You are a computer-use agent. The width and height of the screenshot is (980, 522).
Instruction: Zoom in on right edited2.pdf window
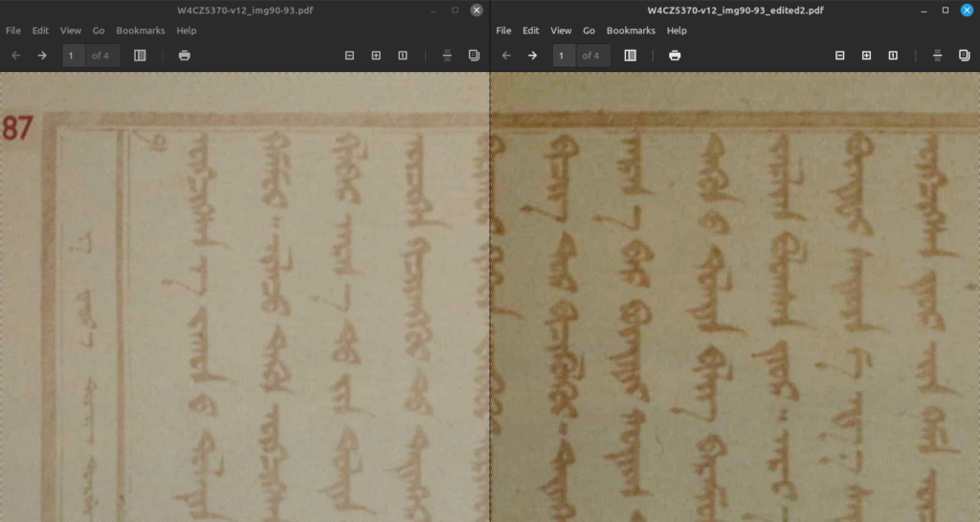(x=866, y=56)
